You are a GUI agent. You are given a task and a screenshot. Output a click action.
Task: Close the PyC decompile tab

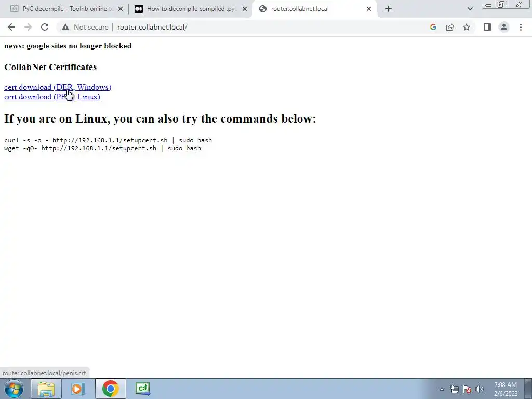coord(121,9)
